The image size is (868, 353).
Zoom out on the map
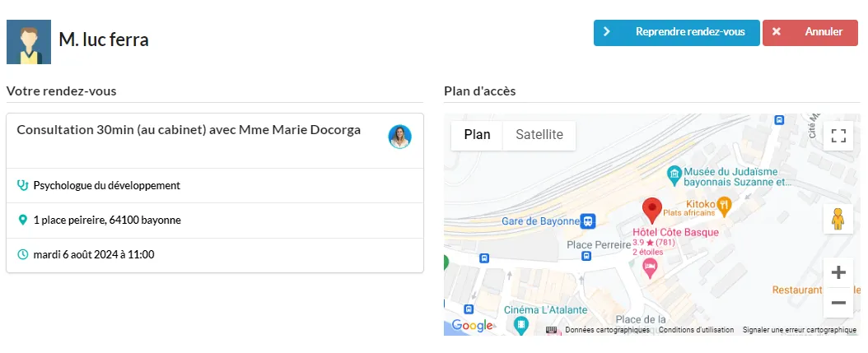(x=838, y=303)
